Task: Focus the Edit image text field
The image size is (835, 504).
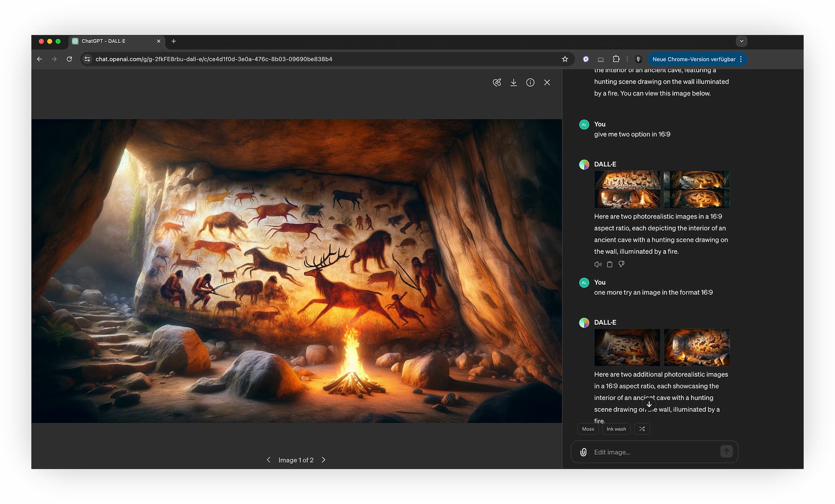Action: [x=652, y=452]
